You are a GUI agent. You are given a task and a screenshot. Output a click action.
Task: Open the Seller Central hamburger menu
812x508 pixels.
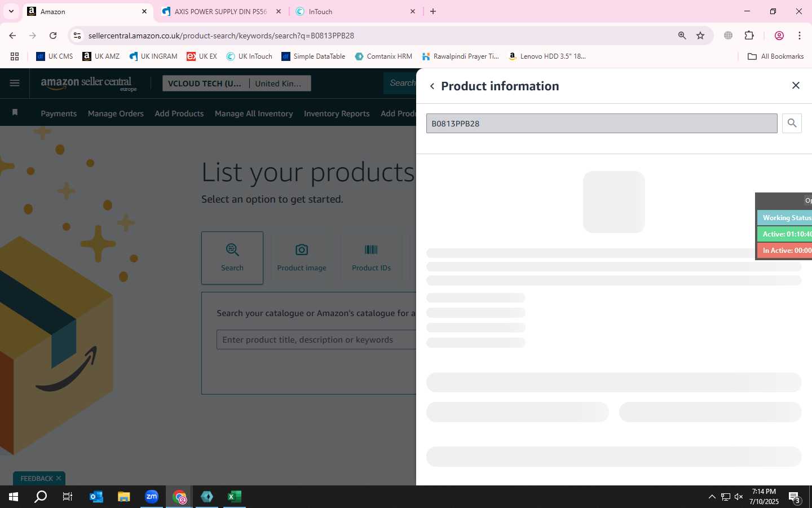tap(15, 84)
